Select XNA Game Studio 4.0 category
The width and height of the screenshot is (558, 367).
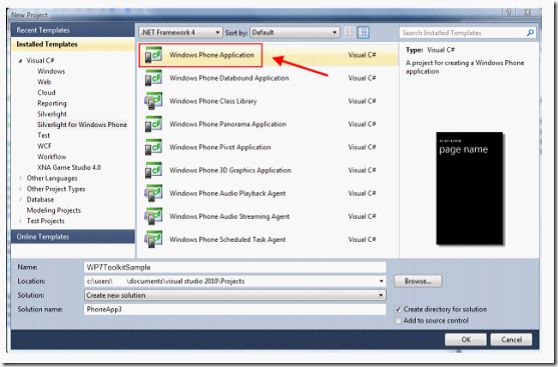click(x=69, y=168)
